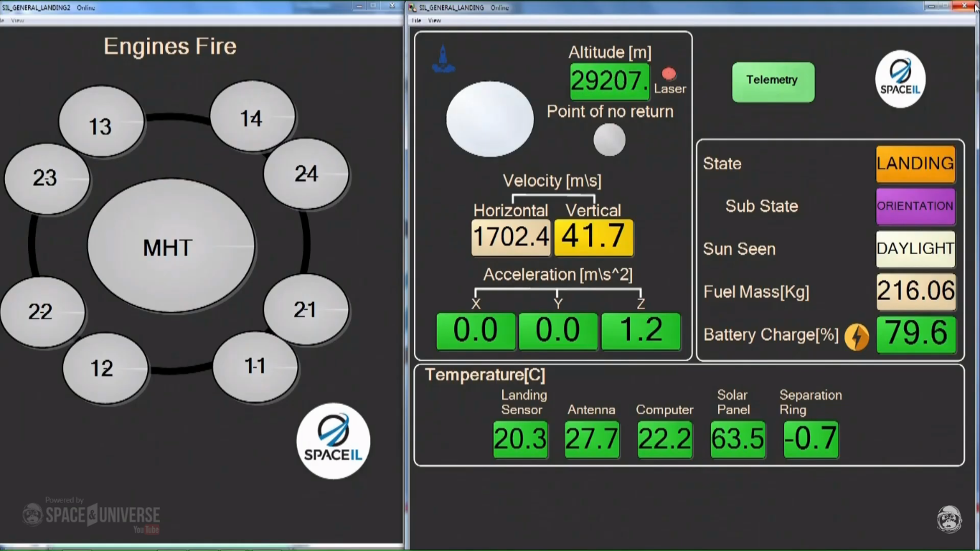Click the "Solar Panel" label

point(733,402)
